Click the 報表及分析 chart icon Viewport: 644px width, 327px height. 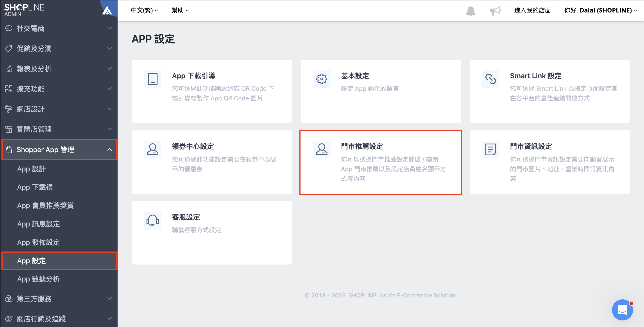pyautogui.click(x=9, y=69)
